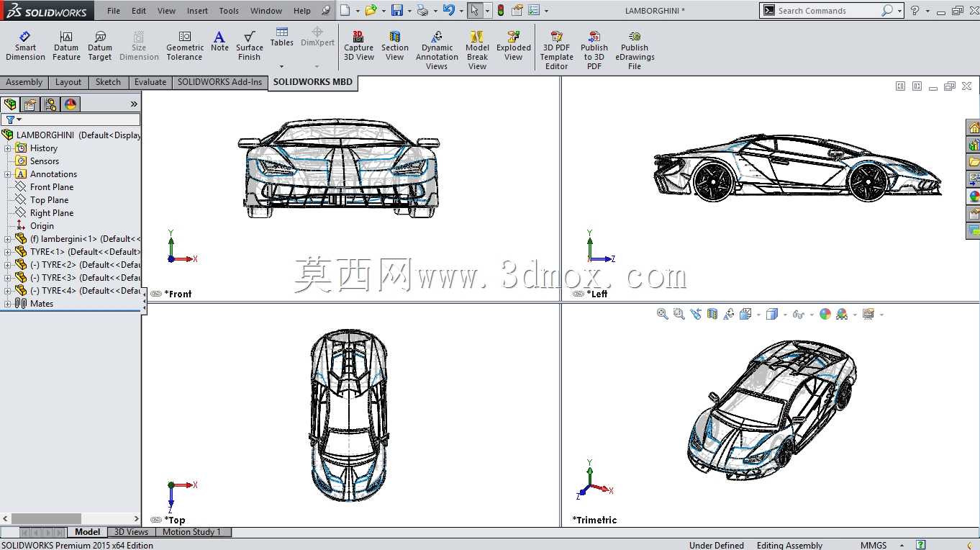This screenshot has width=980, height=550.
Task: Open the Tools menu
Action: [x=229, y=11]
